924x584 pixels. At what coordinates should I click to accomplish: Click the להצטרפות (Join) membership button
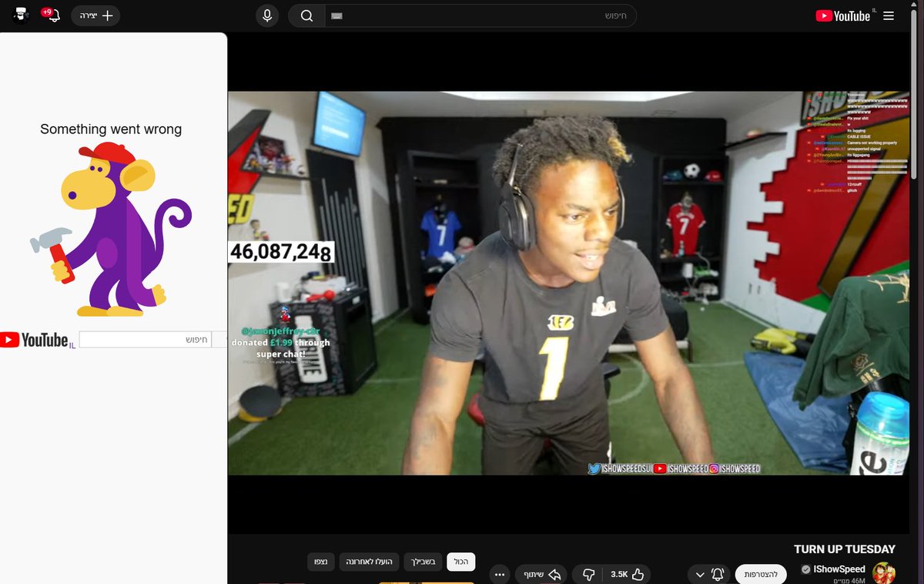pyautogui.click(x=761, y=574)
